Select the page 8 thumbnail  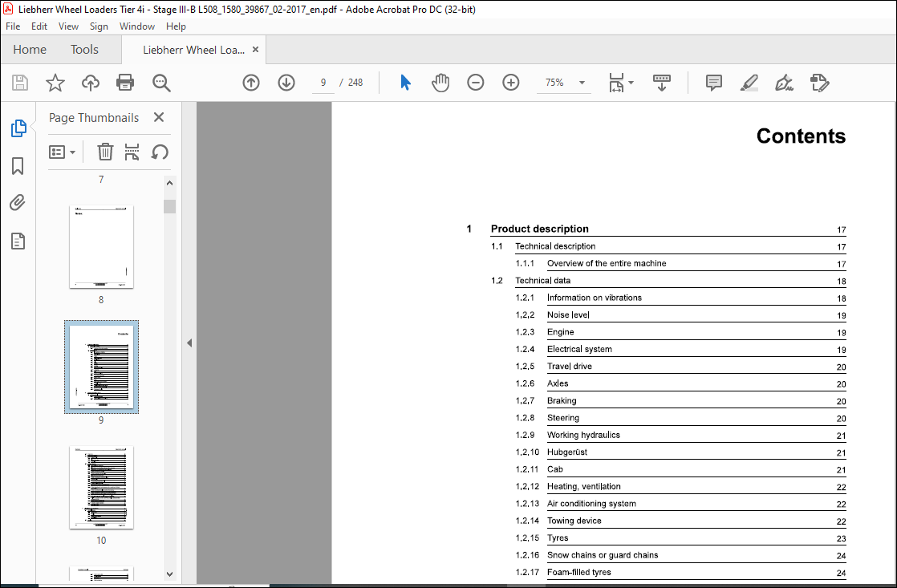tap(101, 247)
